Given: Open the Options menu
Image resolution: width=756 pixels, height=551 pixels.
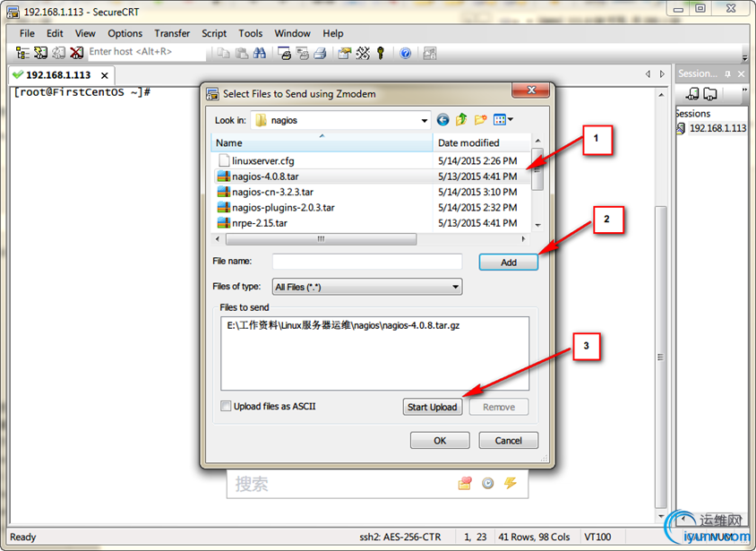Looking at the screenshot, I should point(125,33).
